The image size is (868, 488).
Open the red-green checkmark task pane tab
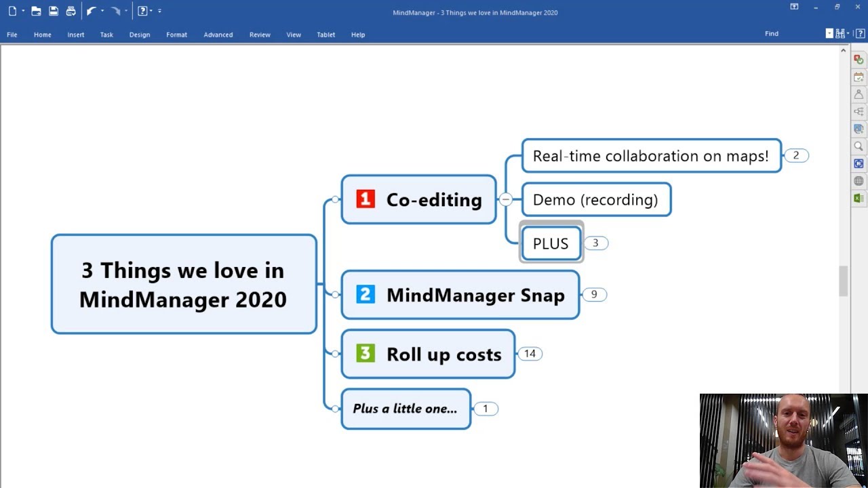click(859, 60)
